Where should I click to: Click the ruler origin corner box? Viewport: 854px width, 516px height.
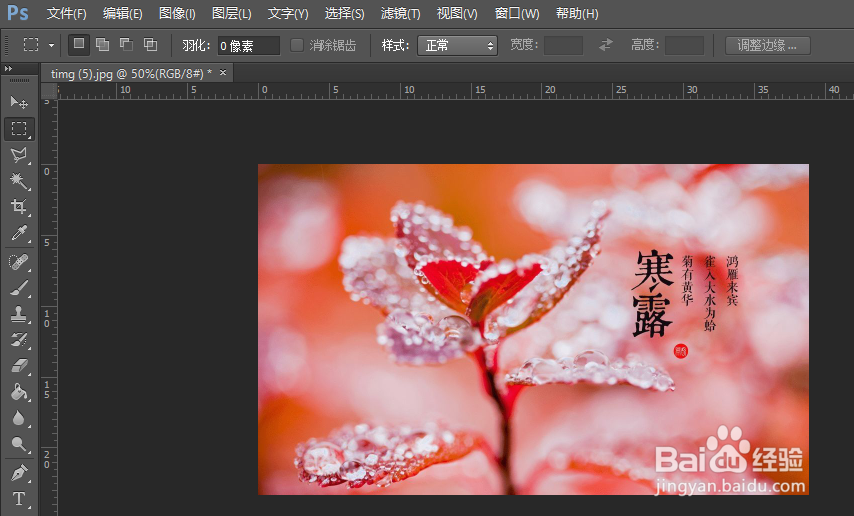pos(49,91)
